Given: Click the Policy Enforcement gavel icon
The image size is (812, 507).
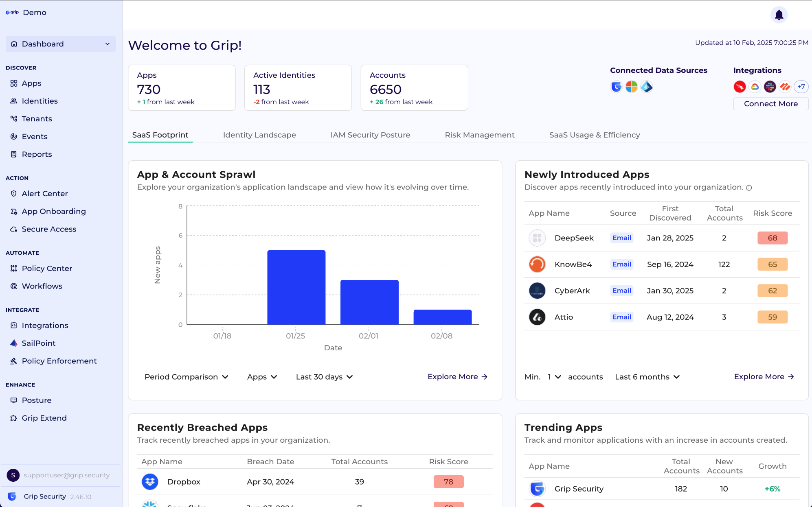Looking at the screenshot, I should click(x=14, y=361).
